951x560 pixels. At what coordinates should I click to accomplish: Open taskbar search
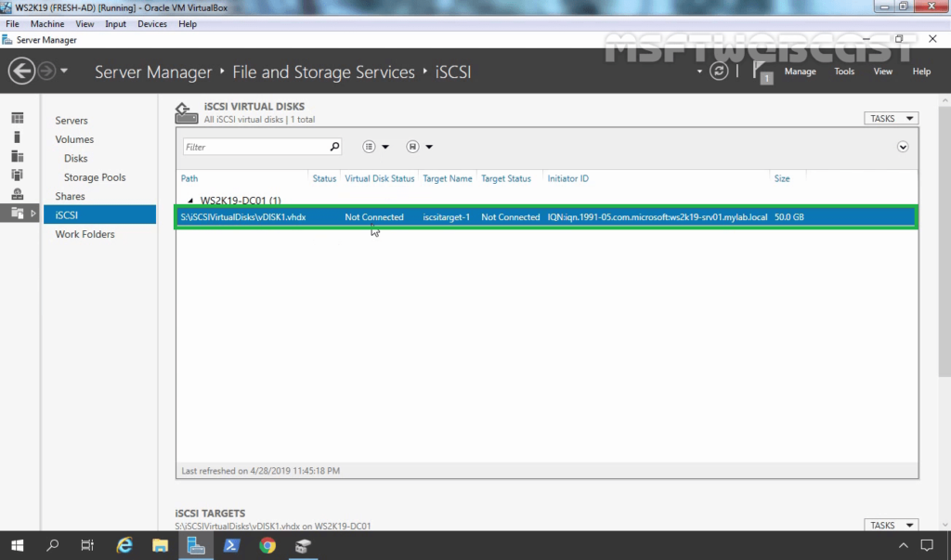[x=53, y=545]
